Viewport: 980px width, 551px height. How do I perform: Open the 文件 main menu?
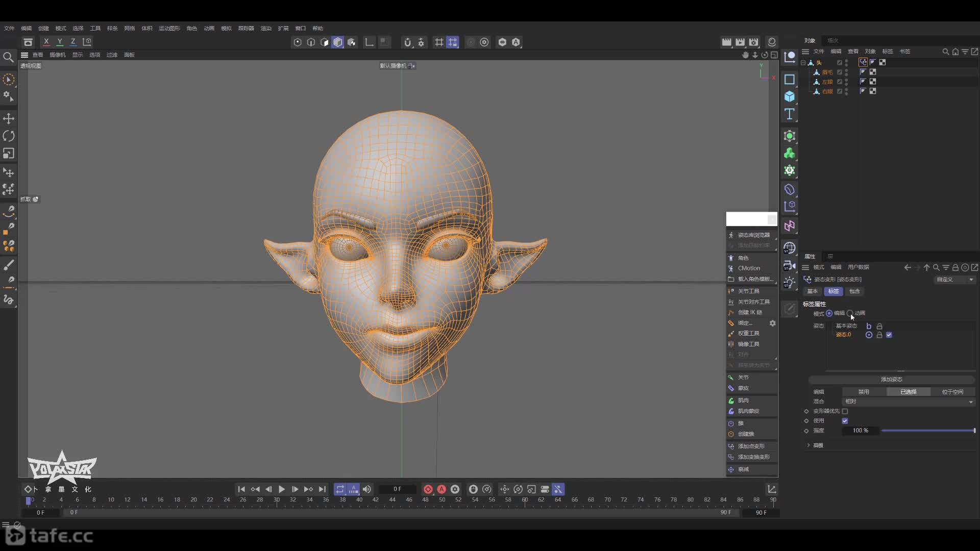(x=9, y=28)
